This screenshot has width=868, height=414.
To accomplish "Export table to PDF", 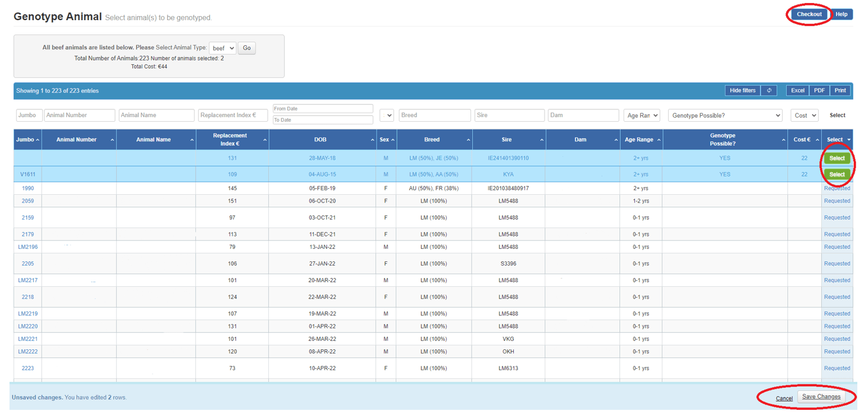I will pos(819,90).
